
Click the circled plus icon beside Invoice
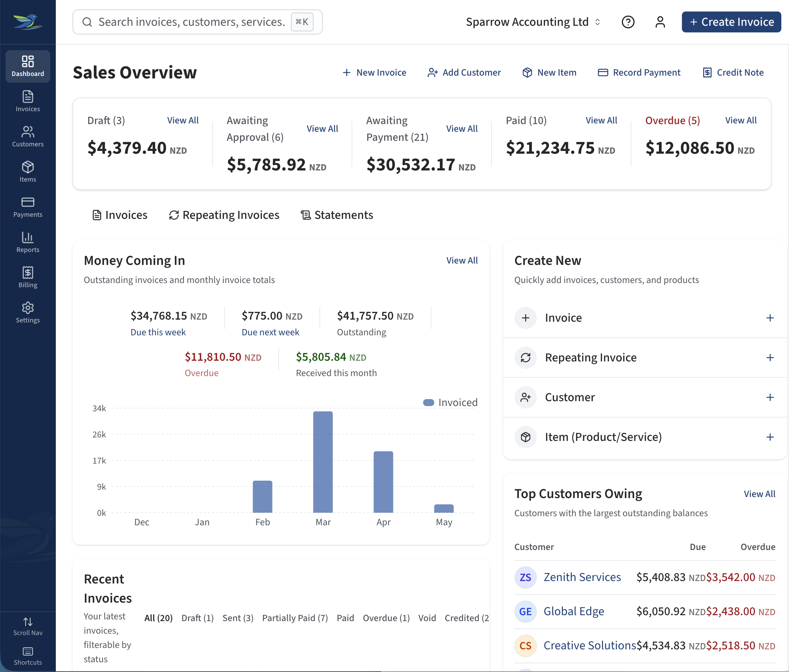(526, 318)
